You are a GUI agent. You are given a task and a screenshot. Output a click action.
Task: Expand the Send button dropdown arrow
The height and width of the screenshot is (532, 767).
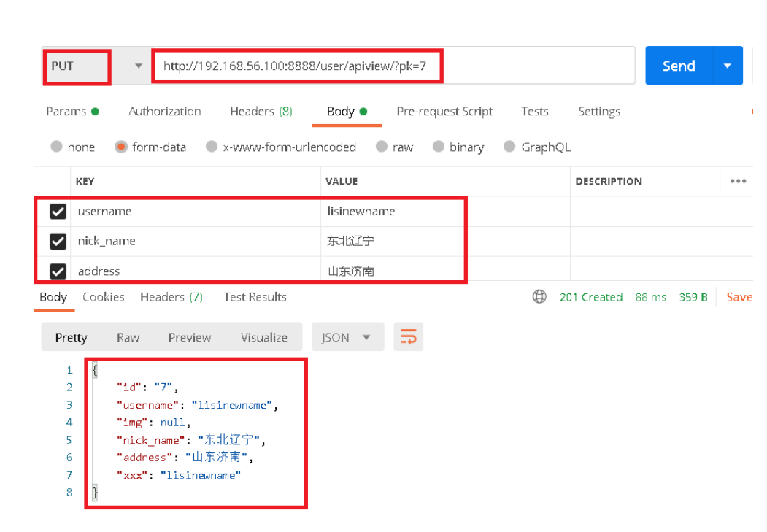[728, 66]
